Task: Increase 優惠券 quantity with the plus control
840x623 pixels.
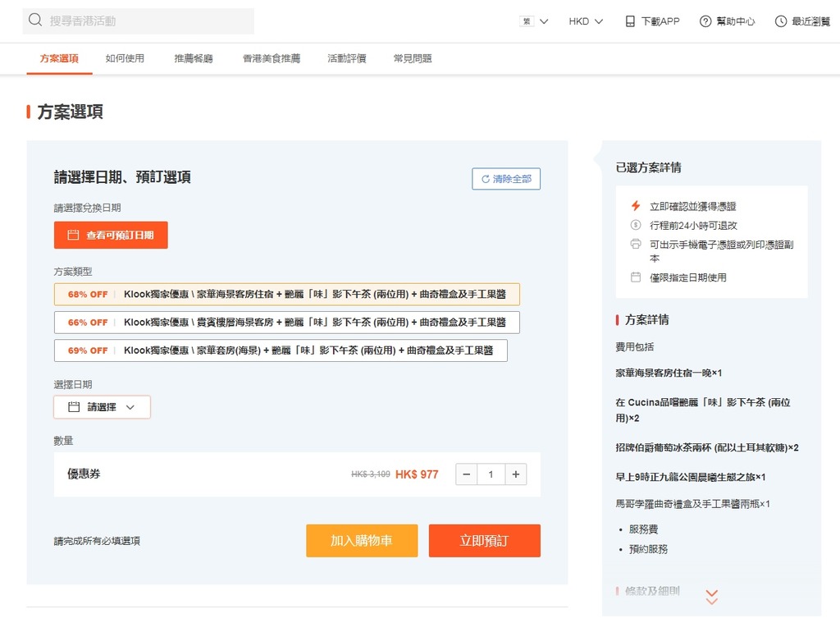Action: tap(515, 474)
